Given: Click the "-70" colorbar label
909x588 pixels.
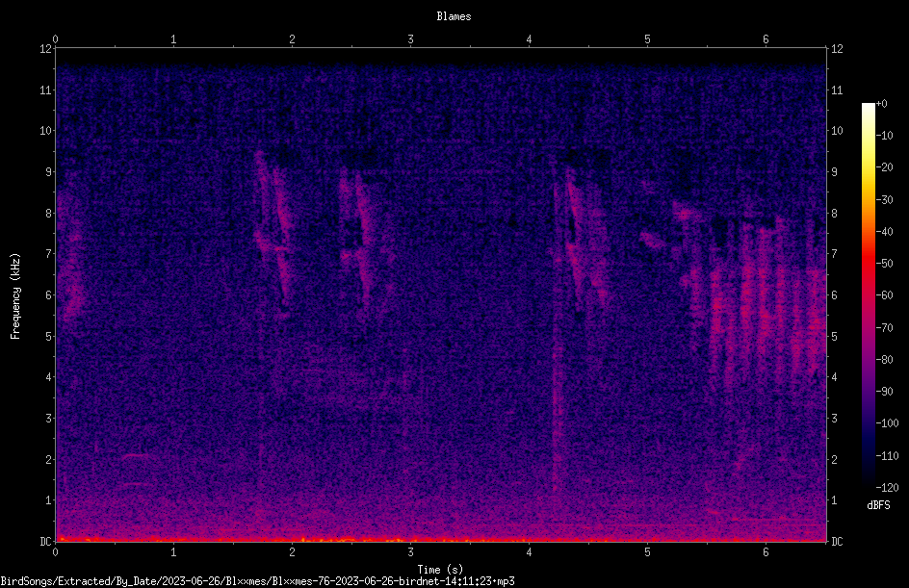Looking at the screenshot, I should pyautogui.click(x=884, y=328).
